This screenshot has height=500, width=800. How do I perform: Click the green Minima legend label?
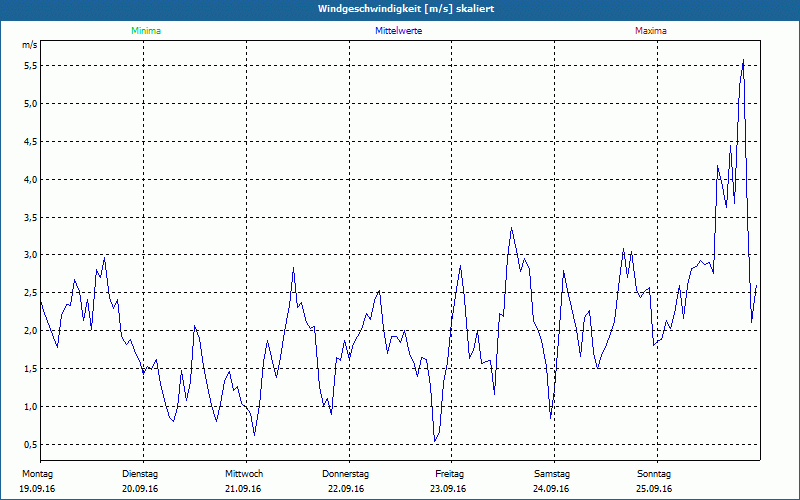(146, 31)
